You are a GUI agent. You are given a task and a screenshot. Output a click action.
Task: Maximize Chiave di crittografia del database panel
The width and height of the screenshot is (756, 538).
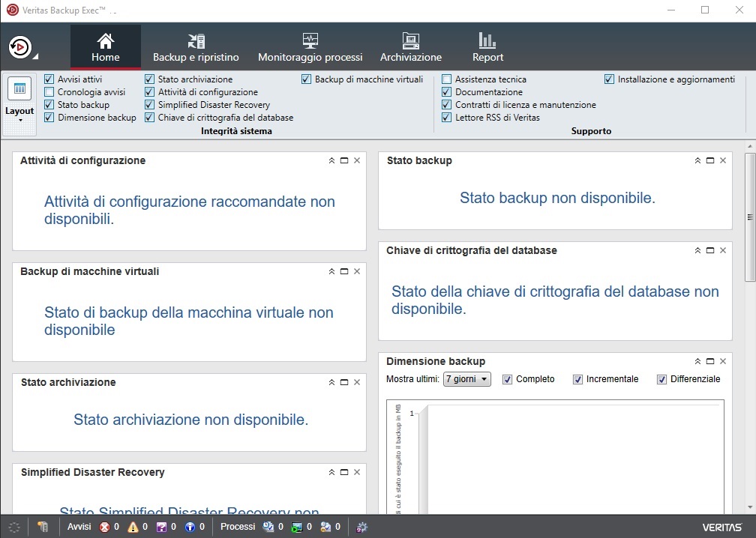pyautogui.click(x=710, y=250)
